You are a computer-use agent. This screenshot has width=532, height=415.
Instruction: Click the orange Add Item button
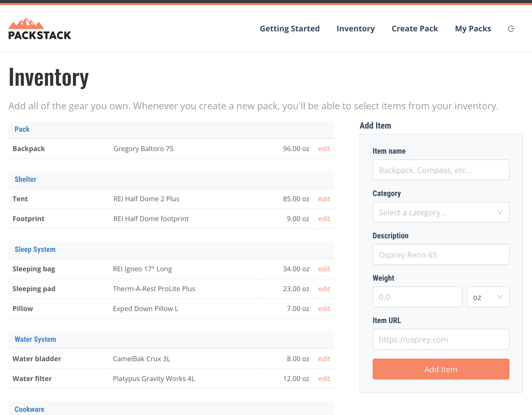click(x=441, y=369)
